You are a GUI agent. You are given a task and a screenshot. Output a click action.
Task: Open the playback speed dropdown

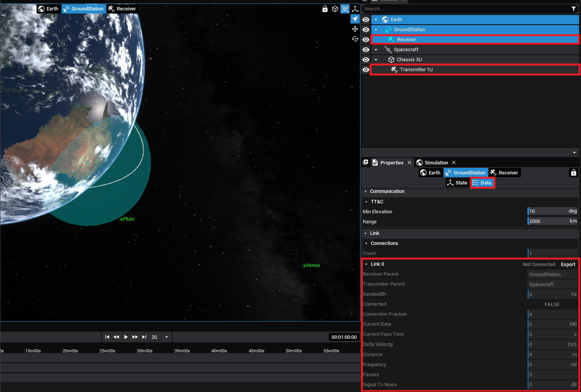coord(167,337)
